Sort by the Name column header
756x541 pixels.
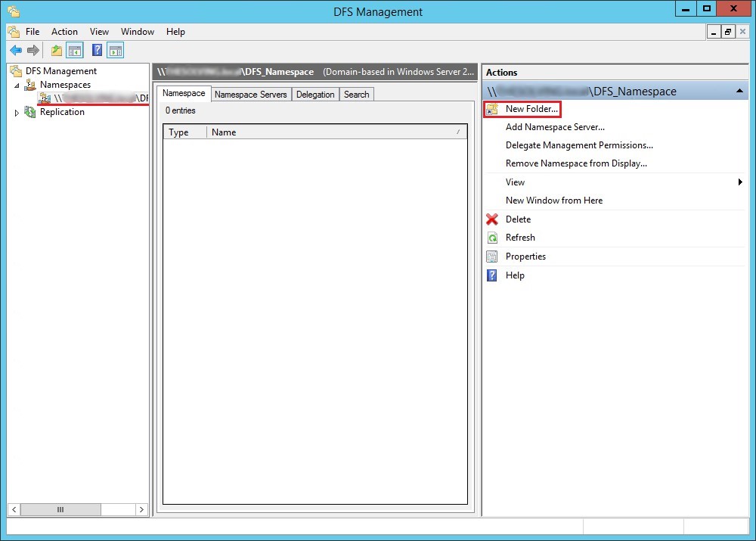coord(336,132)
